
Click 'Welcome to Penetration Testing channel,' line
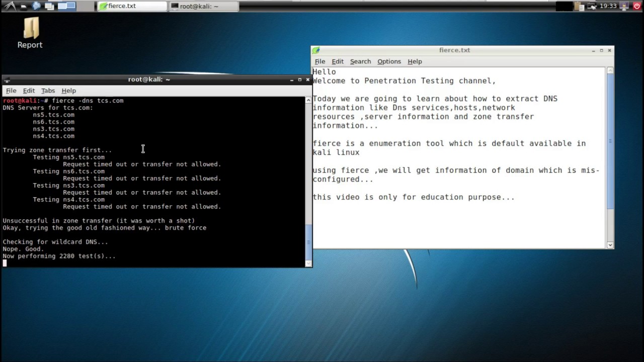[x=404, y=81]
